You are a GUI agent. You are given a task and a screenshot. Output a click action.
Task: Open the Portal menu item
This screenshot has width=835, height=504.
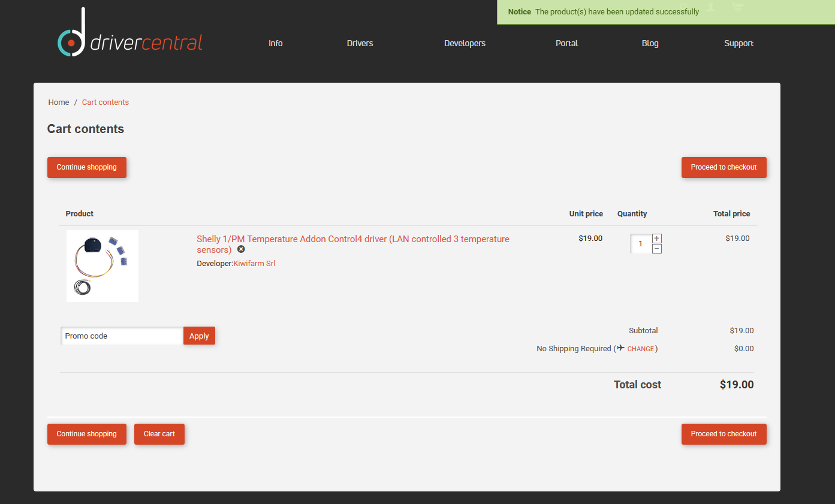point(567,43)
